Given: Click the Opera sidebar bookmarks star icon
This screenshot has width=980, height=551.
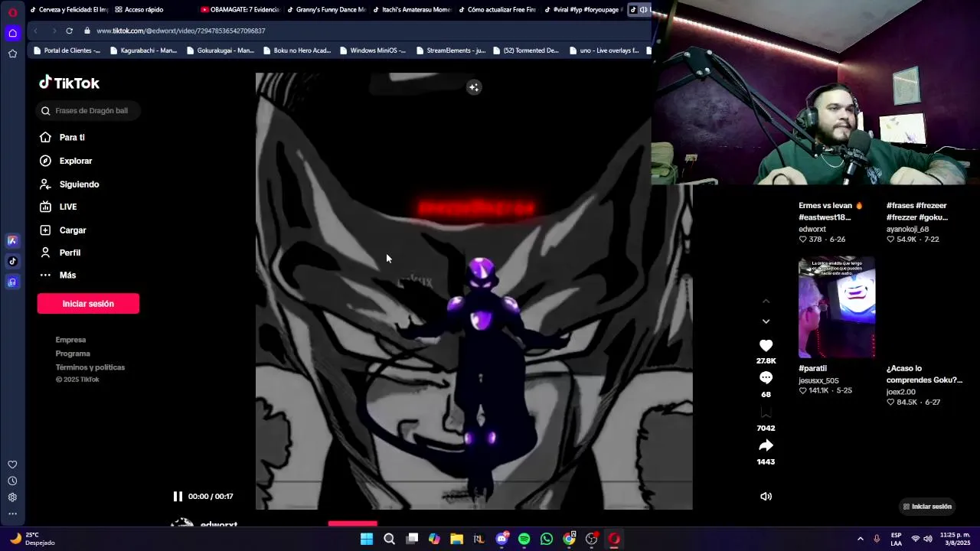Looking at the screenshot, I should click(12, 54).
